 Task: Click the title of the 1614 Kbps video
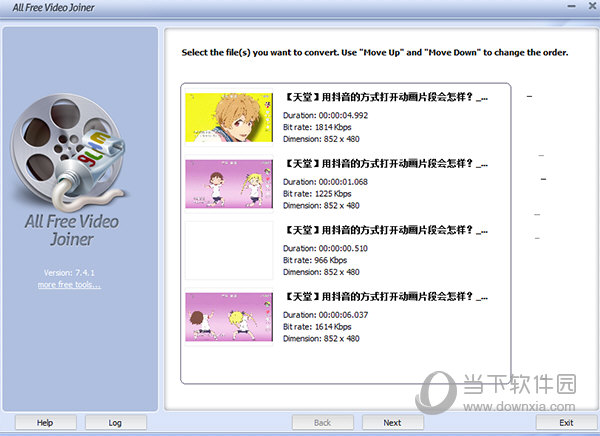coord(386,297)
